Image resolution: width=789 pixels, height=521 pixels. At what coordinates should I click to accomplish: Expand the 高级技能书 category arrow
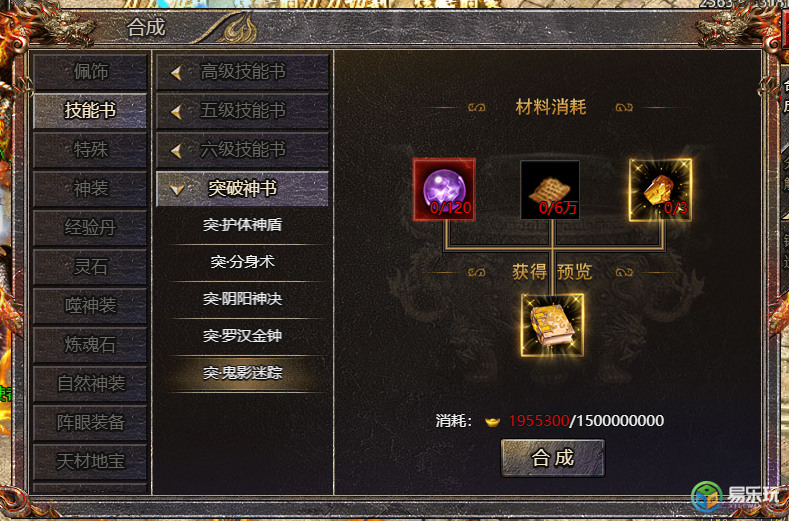176,73
